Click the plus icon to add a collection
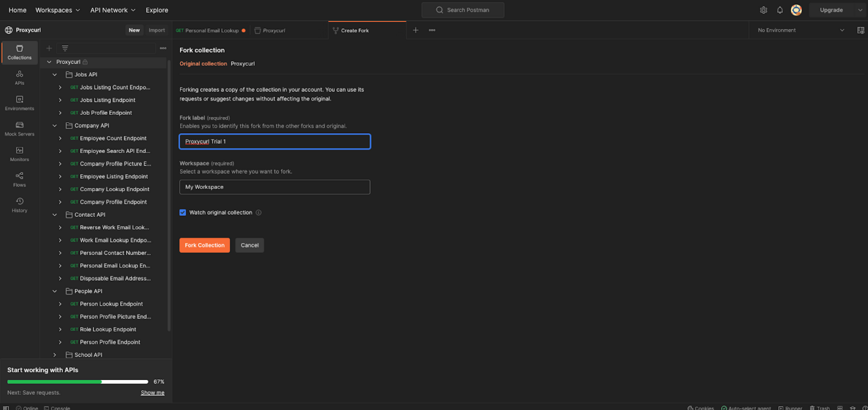Viewport: 868px width, 410px height. (49, 48)
